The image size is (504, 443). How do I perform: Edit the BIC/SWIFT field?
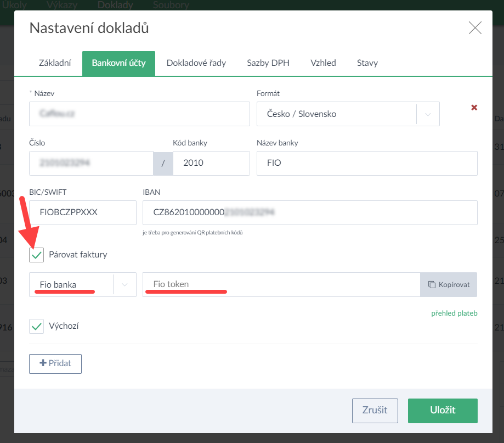tap(82, 212)
